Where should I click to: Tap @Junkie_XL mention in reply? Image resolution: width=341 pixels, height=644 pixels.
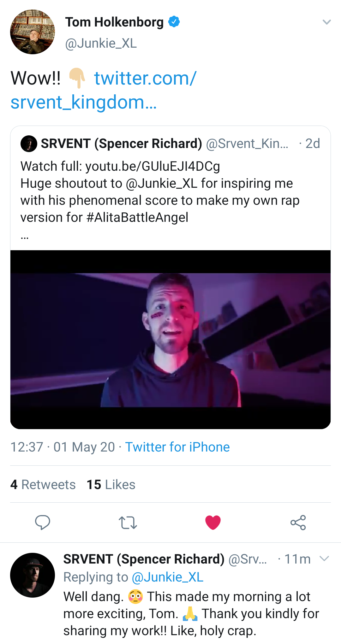[x=167, y=577]
